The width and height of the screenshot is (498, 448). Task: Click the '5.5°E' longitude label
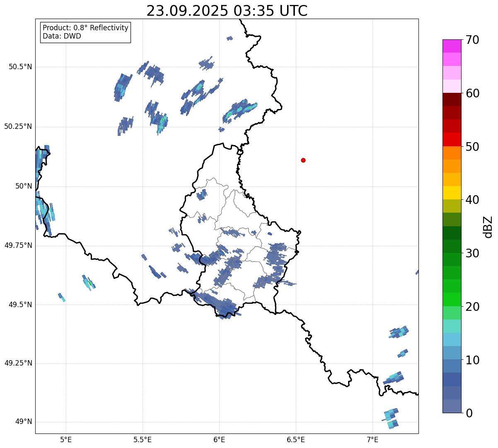[x=143, y=440]
